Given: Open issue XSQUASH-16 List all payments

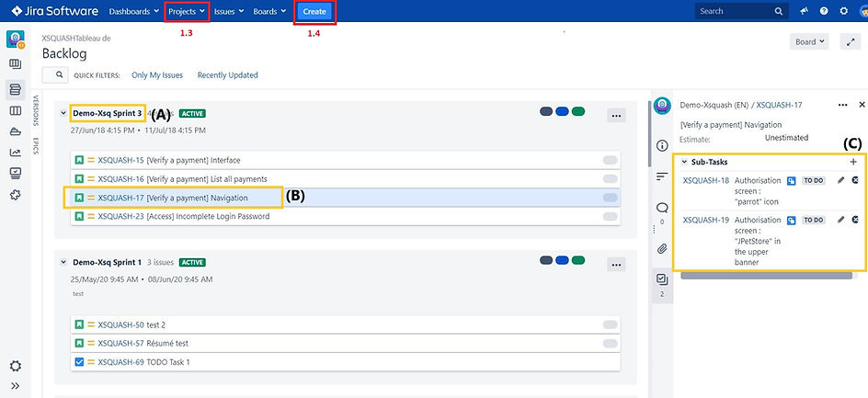Looking at the screenshot, I should pos(346,179).
